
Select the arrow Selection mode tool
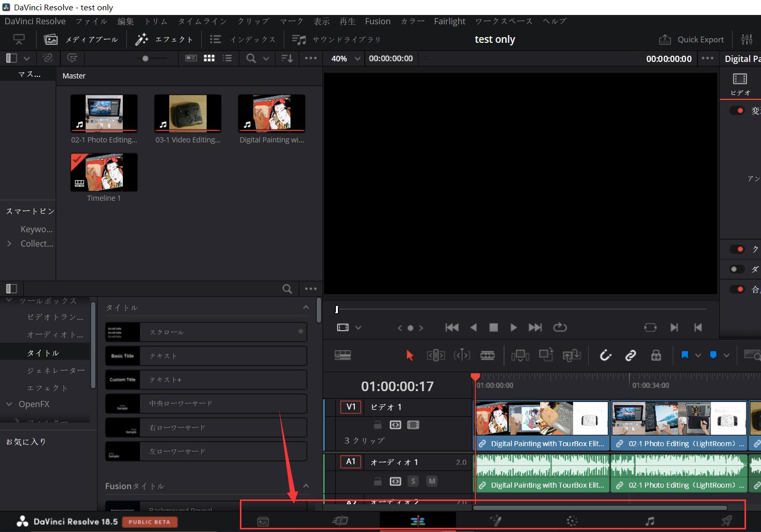pos(410,356)
